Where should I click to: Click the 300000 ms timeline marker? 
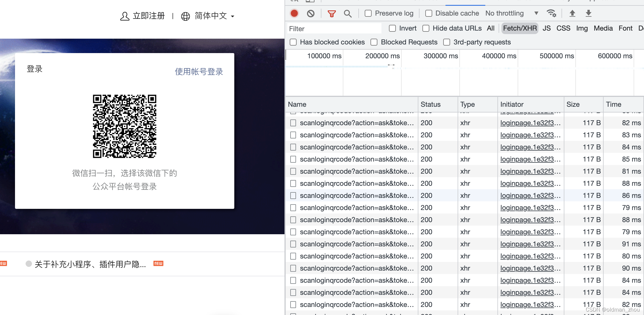coord(441,56)
